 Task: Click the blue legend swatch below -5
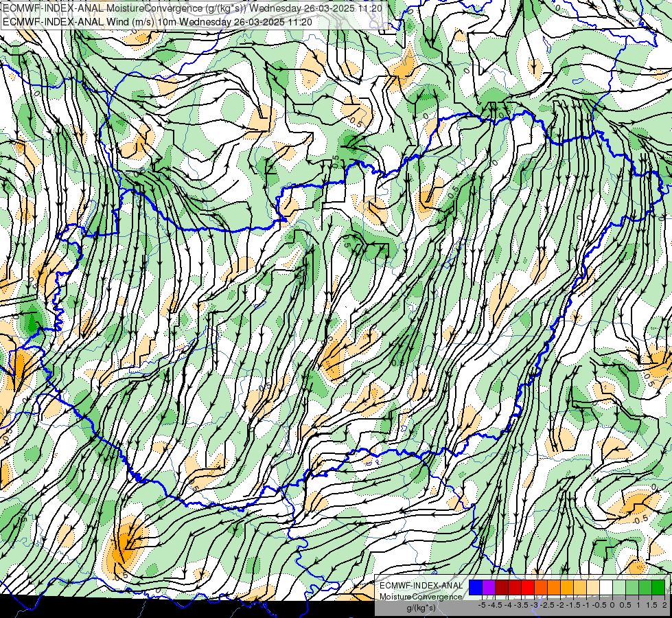476,587
